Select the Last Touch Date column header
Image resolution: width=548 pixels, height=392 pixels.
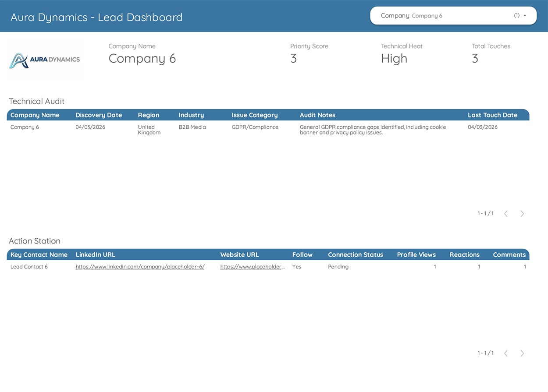(x=492, y=115)
